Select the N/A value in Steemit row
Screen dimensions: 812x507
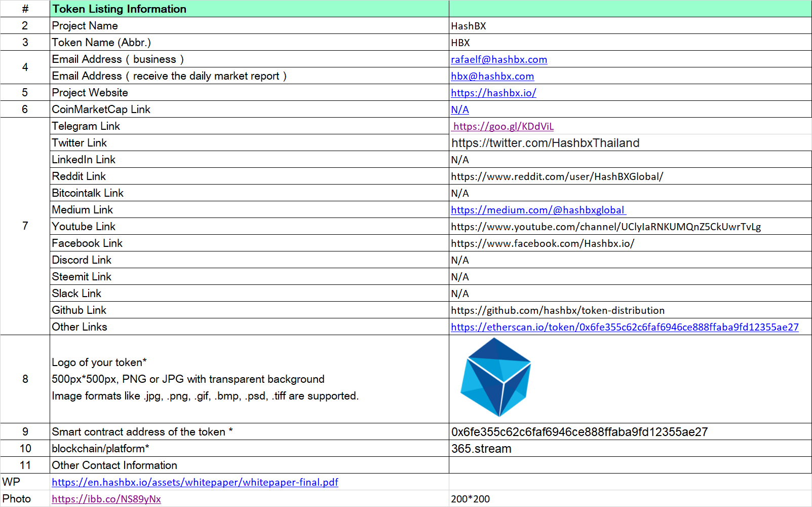pyautogui.click(x=630, y=277)
